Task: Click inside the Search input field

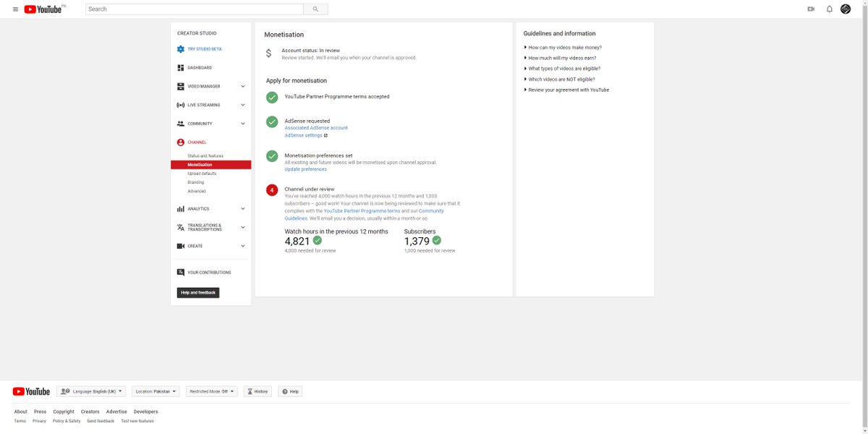Action: coord(195,9)
